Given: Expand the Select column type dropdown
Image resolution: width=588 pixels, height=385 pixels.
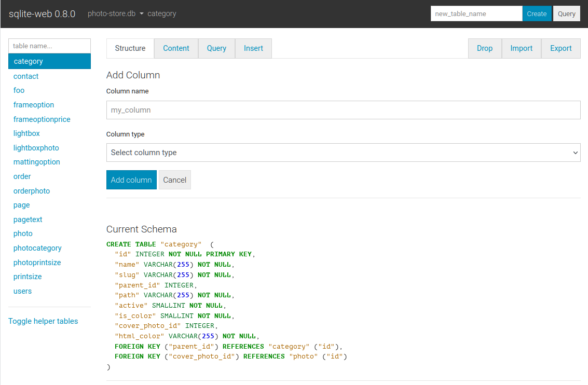Looking at the screenshot, I should 343,153.
